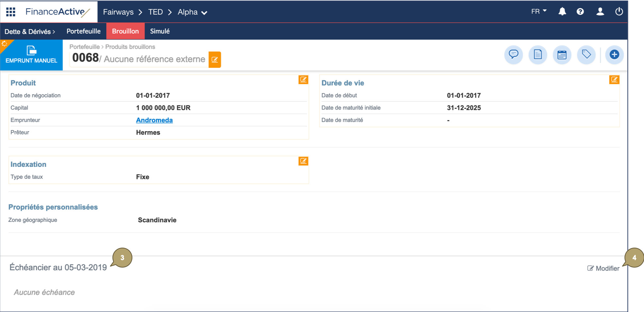Viewport: 644px width, 312px height.
Task: Edit the Durée de vie section
Action: [x=614, y=80]
